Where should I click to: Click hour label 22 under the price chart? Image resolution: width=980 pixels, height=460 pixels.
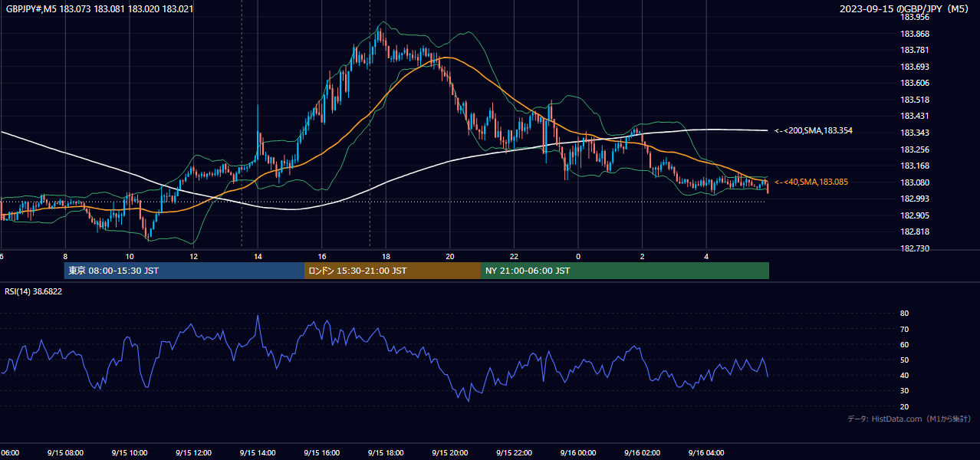coord(514,256)
